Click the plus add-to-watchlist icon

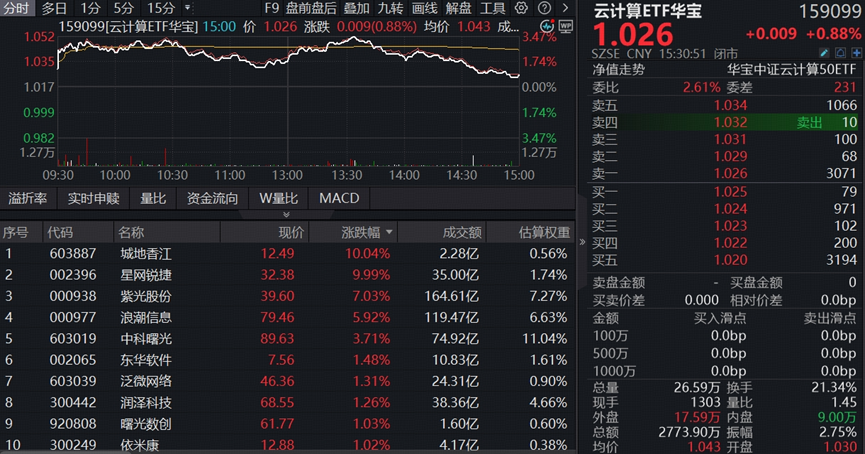tap(856, 53)
